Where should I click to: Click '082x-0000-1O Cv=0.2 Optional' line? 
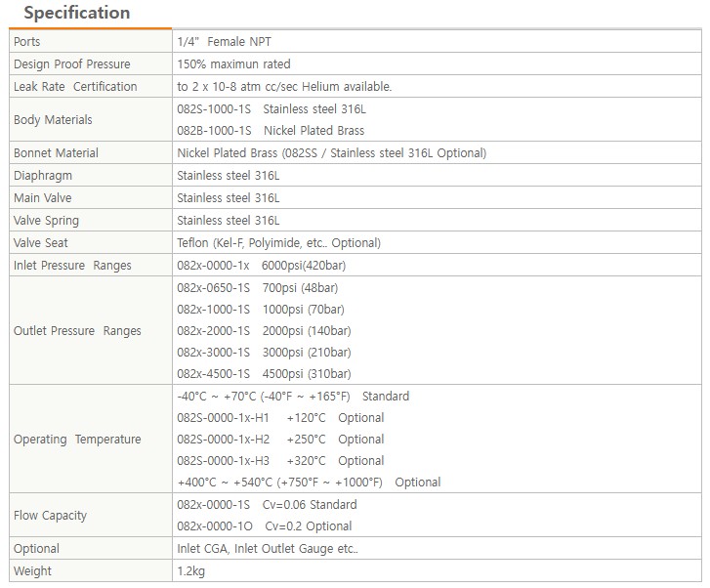tap(265, 526)
